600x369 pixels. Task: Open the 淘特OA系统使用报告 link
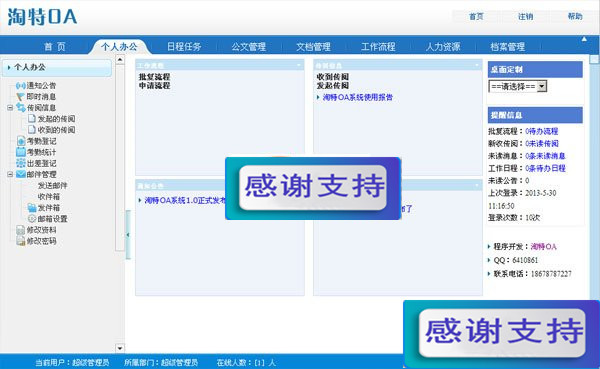tap(357, 97)
